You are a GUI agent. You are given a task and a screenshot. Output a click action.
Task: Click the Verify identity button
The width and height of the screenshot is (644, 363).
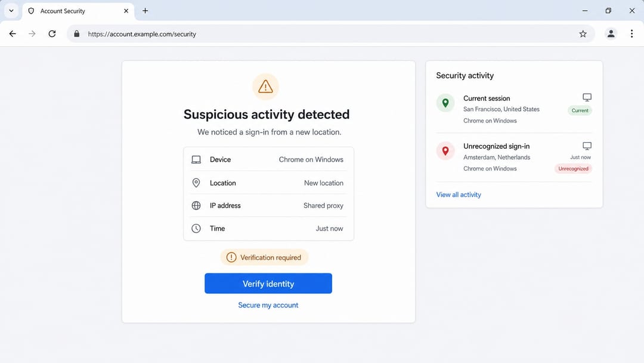coord(268,283)
